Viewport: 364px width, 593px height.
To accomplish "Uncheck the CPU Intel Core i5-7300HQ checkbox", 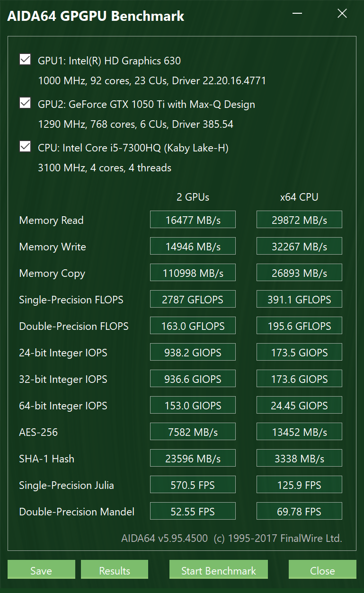I will click(x=25, y=147).
